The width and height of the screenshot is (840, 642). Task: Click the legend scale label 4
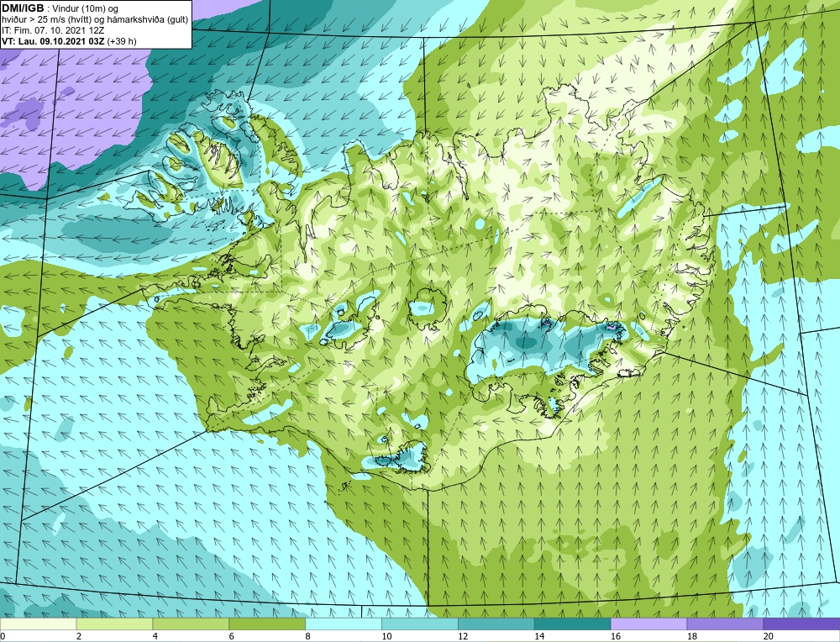[x=155, y=636]
